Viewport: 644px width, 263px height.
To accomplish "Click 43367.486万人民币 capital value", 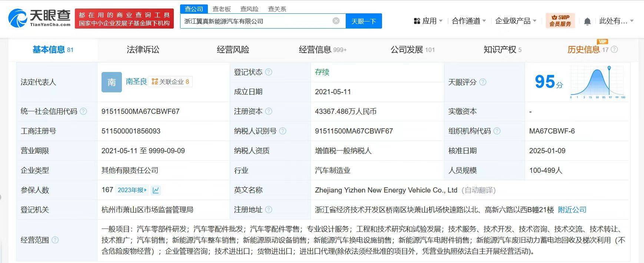I will [x=346, y=111].
